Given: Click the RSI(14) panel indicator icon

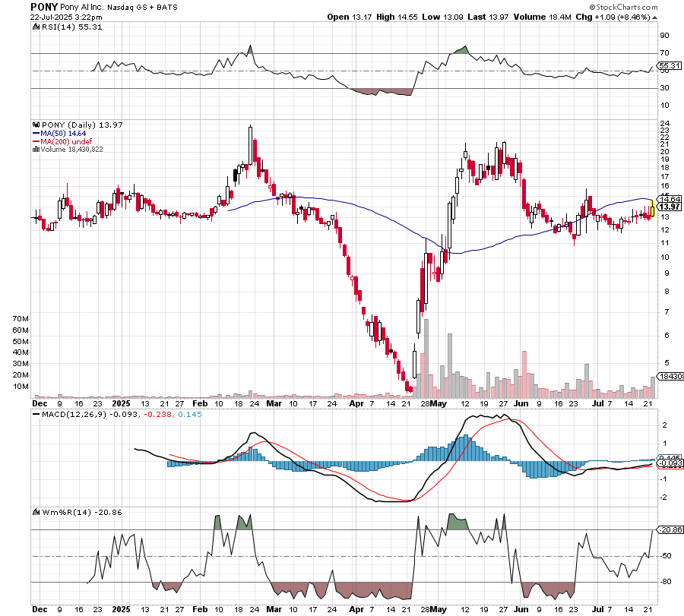Looking at the screenshot, I should tap(36, 27).
